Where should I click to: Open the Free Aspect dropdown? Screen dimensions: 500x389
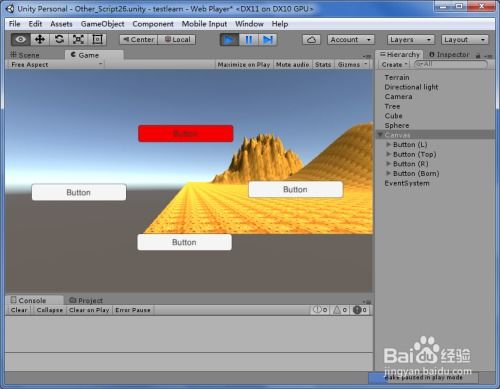(x=56, y=65)
